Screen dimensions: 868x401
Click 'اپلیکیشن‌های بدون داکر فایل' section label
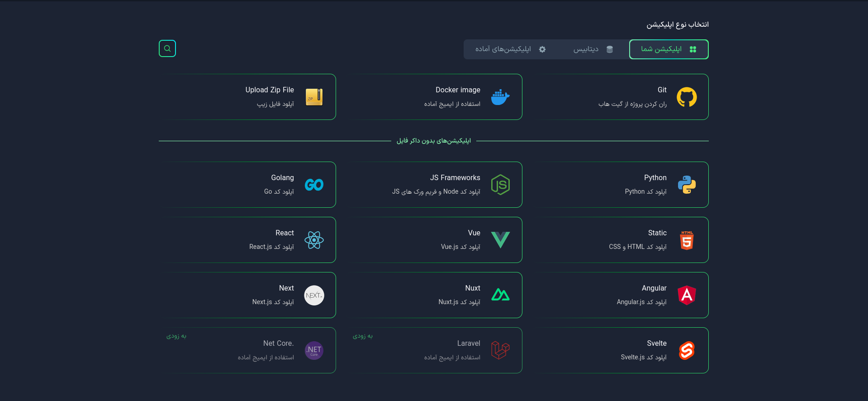[x=434, y=141]
